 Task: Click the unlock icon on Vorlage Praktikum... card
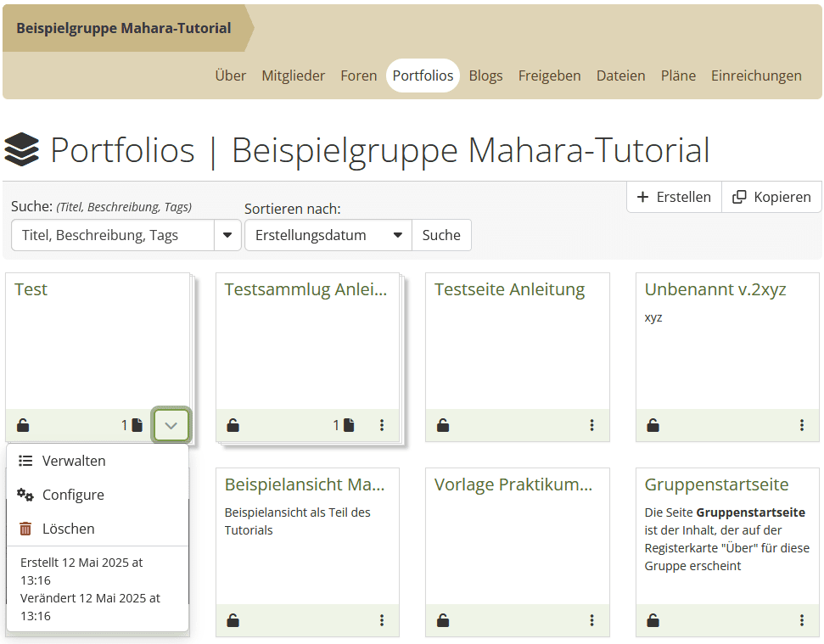coord(443,620)
